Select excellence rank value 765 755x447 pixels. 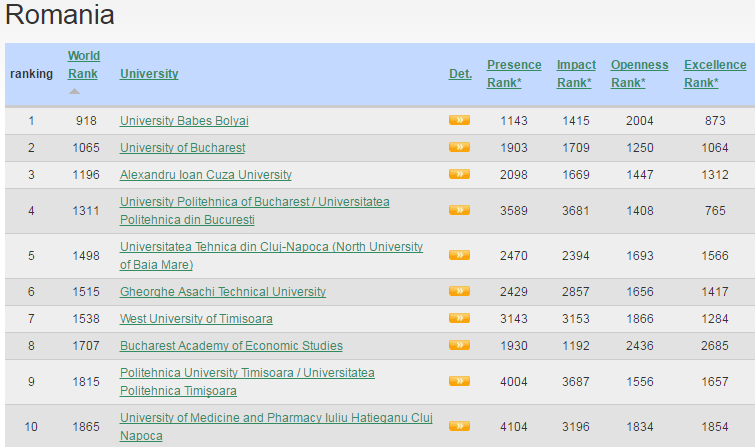coord(715,210)
